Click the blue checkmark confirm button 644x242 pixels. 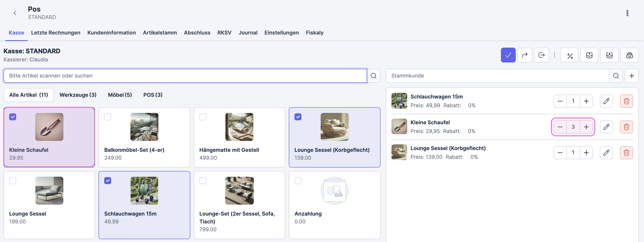(508, 55)
